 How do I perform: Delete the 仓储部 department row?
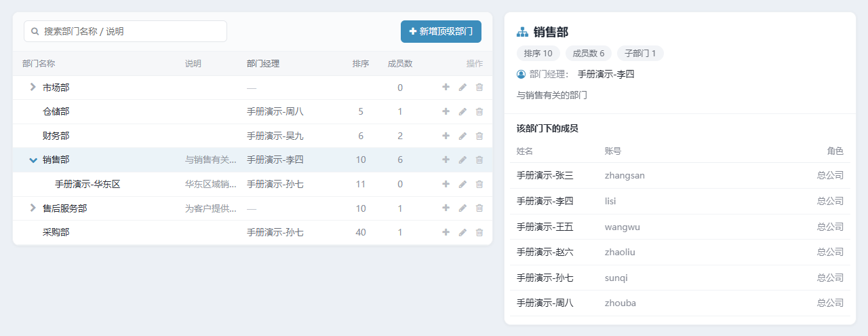[x=479, y=111]
